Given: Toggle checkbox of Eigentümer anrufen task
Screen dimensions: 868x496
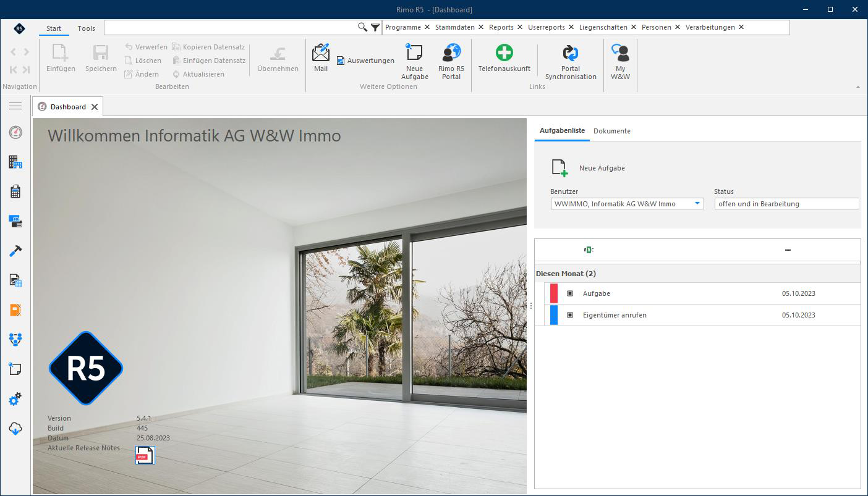Looking at the screenshot, I should [x=570, y=315].
